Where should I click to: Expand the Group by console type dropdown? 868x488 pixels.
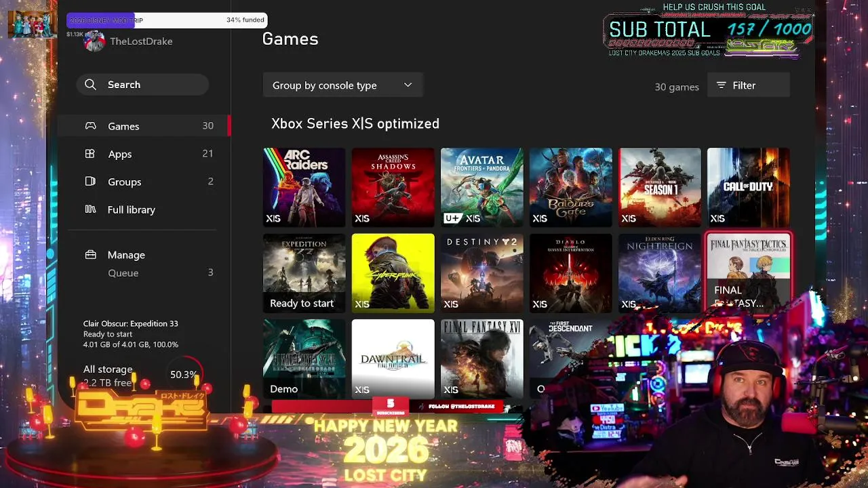tap(343, 85)
